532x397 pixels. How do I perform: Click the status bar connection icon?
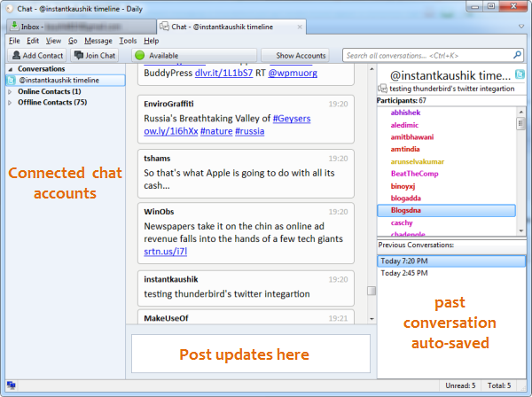[11, 386]
